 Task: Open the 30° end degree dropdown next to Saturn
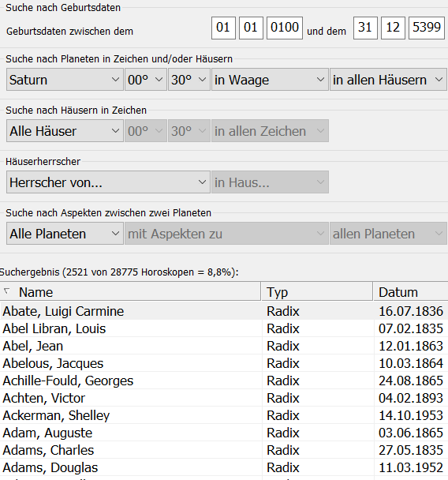189,80
